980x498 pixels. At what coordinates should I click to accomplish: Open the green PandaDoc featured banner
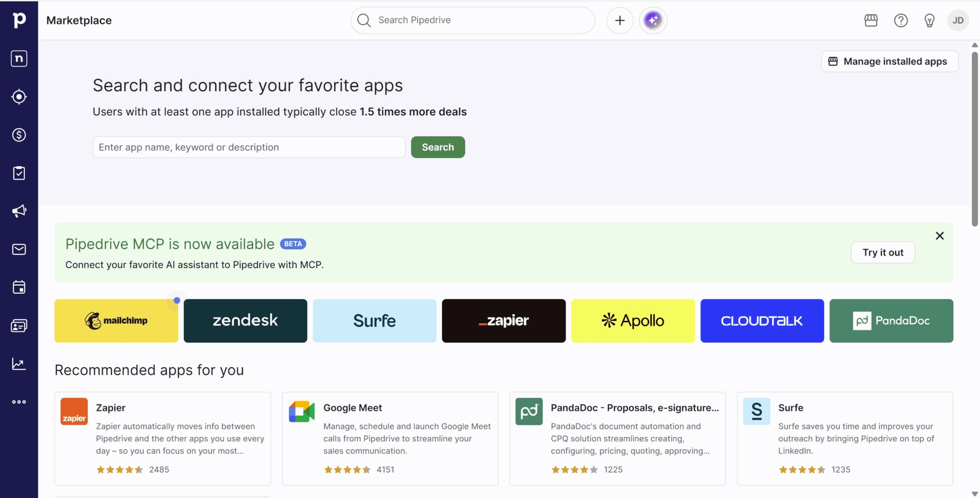coord(891,321)
